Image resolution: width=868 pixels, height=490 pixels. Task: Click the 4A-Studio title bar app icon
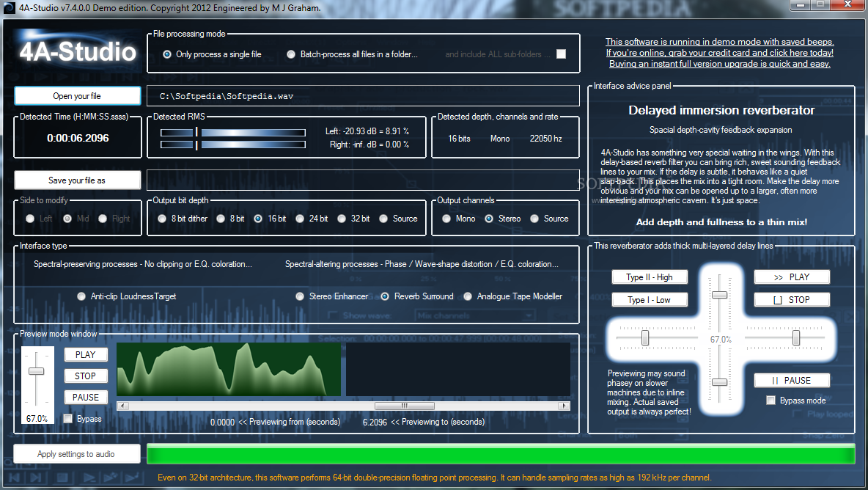8,8
